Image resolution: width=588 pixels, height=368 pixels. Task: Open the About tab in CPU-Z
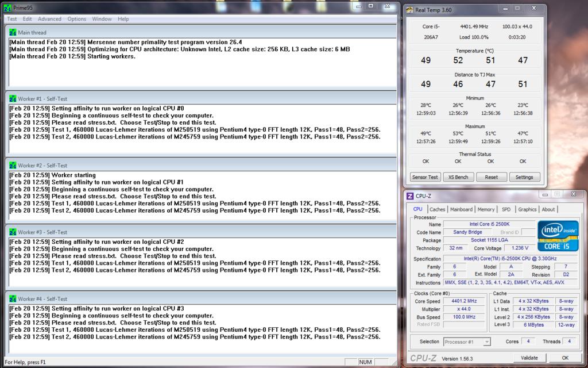(x=548, y=209)
